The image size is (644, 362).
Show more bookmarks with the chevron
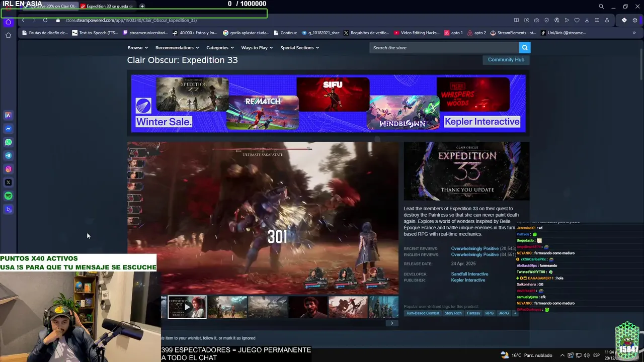pyautogui.click(x=634, y=33)
